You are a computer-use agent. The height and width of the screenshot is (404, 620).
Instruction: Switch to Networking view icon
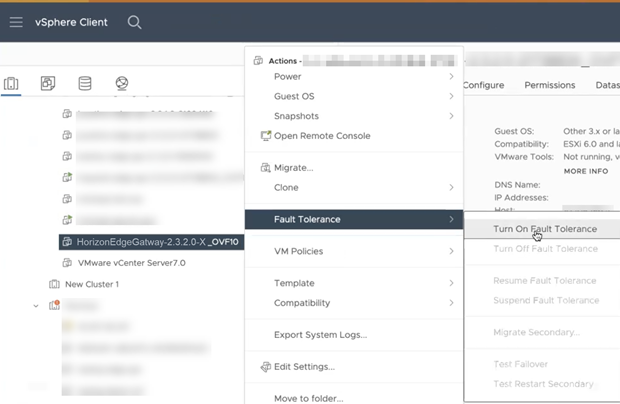click(122, 83)
